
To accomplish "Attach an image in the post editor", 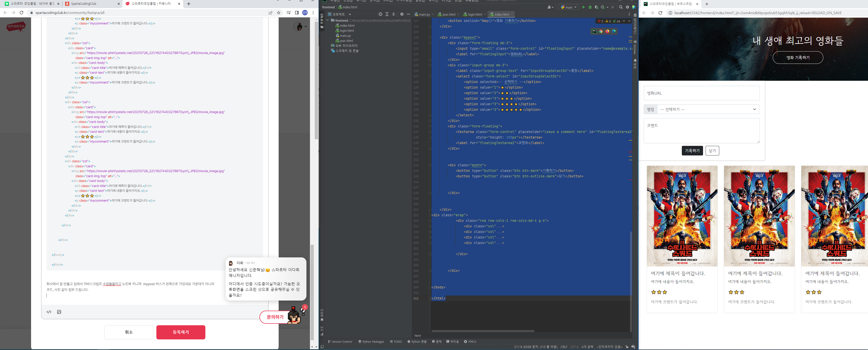I will click(x=59, y=312).
